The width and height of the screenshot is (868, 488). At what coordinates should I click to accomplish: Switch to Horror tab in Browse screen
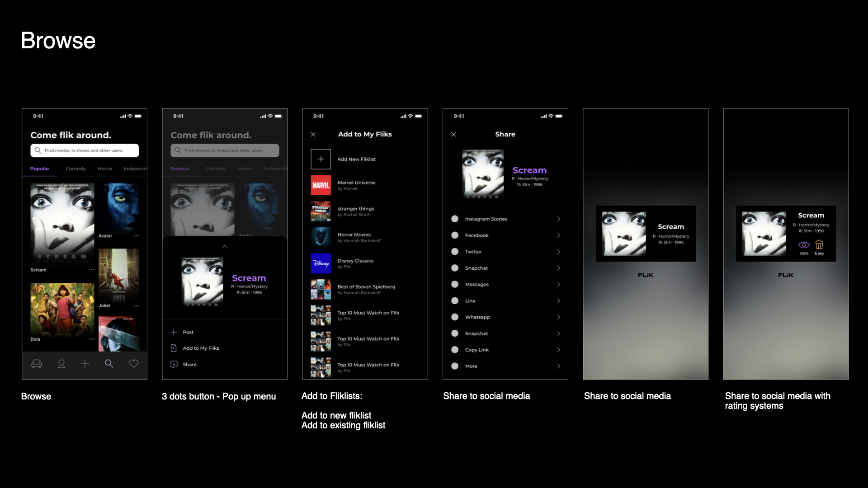(105, 169)
